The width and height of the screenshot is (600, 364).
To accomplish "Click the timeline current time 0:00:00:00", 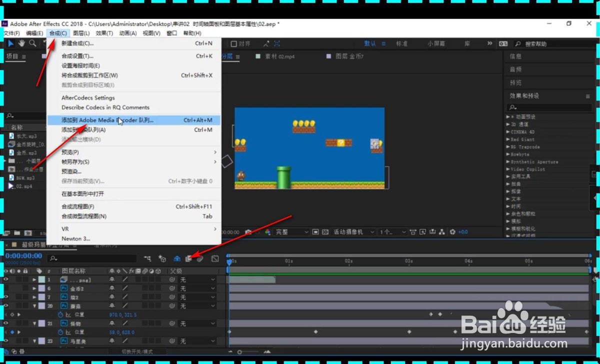I will (22, 256).
